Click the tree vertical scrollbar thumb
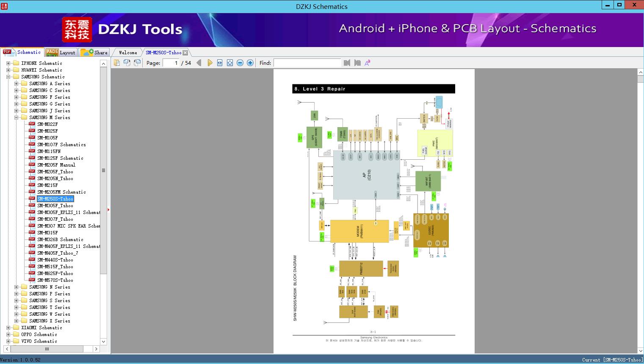This screenshot has height=364, width=644. (103, 170)
